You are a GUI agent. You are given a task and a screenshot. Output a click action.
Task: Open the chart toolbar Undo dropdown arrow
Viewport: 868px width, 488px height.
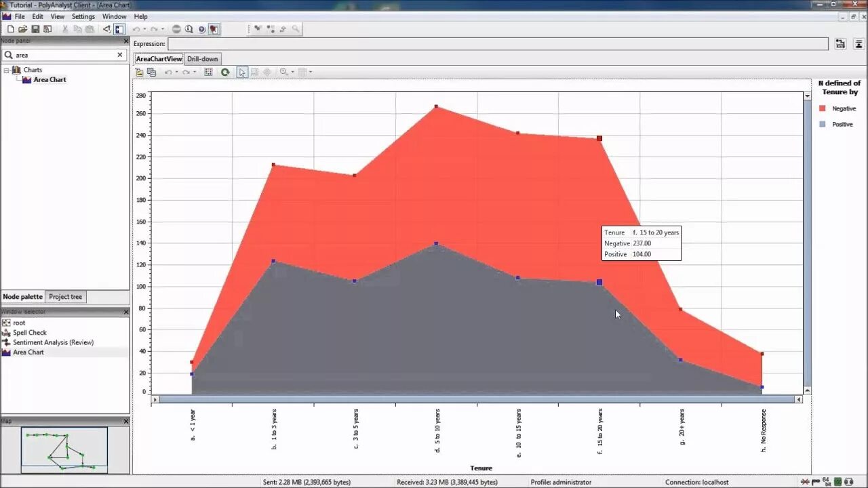[x=176, y=72]
